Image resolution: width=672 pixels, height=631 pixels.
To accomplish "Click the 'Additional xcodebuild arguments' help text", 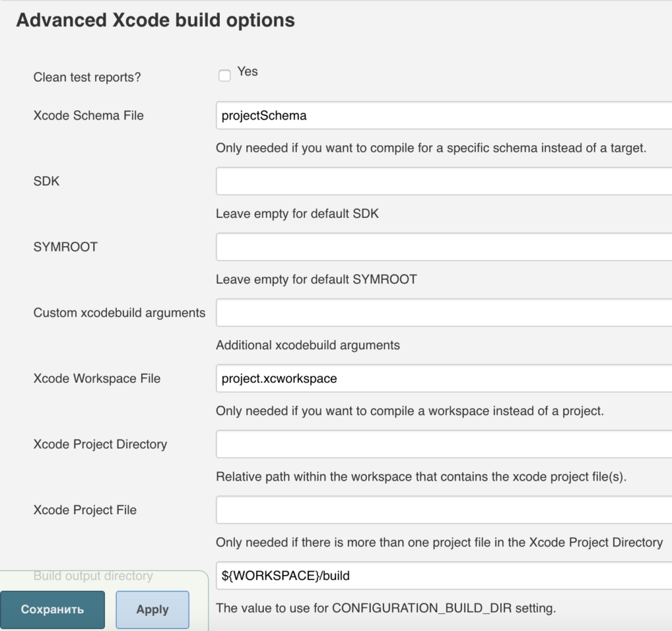I will coord(308,345).
